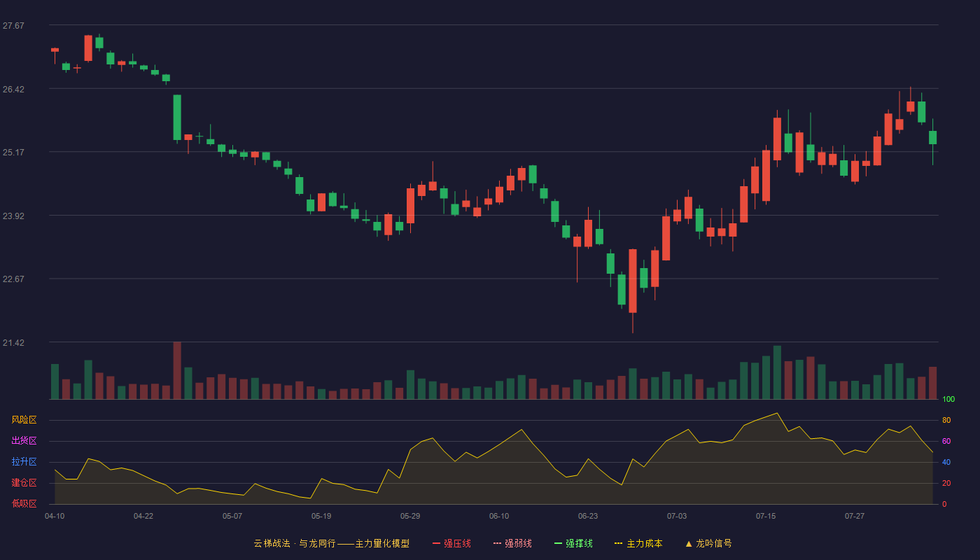Select the 出货区 zone label

24,441
